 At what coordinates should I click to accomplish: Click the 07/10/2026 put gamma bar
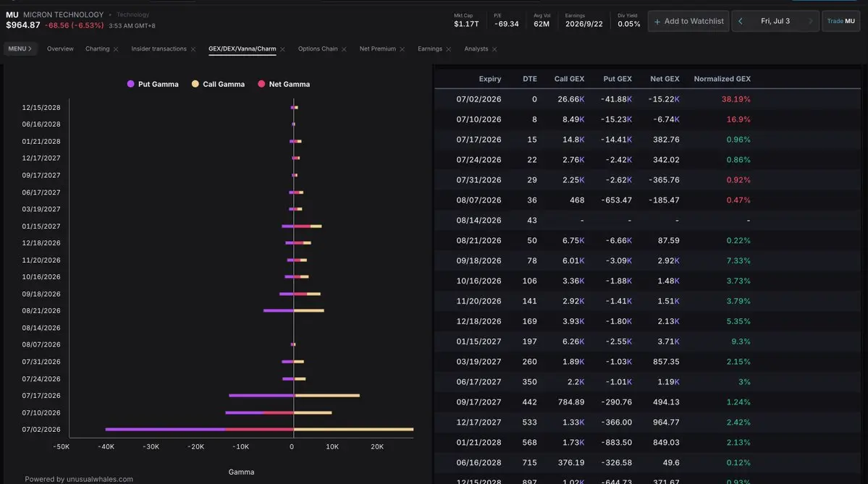(243, 412)
